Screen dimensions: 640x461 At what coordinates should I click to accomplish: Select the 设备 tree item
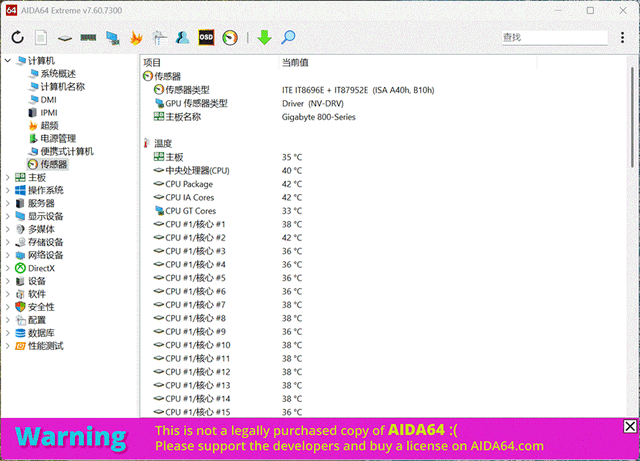[x=37, y=281]
